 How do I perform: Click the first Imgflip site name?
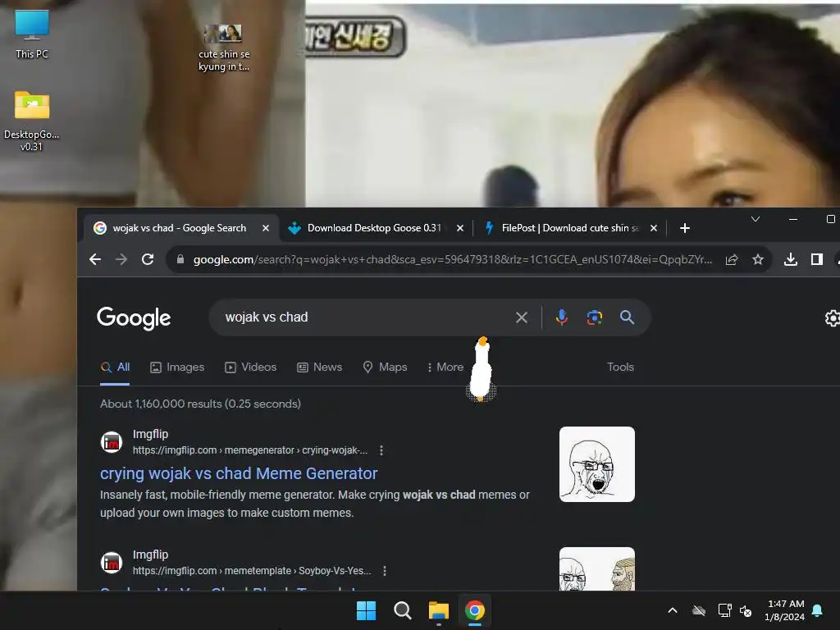tap(151, 435)
